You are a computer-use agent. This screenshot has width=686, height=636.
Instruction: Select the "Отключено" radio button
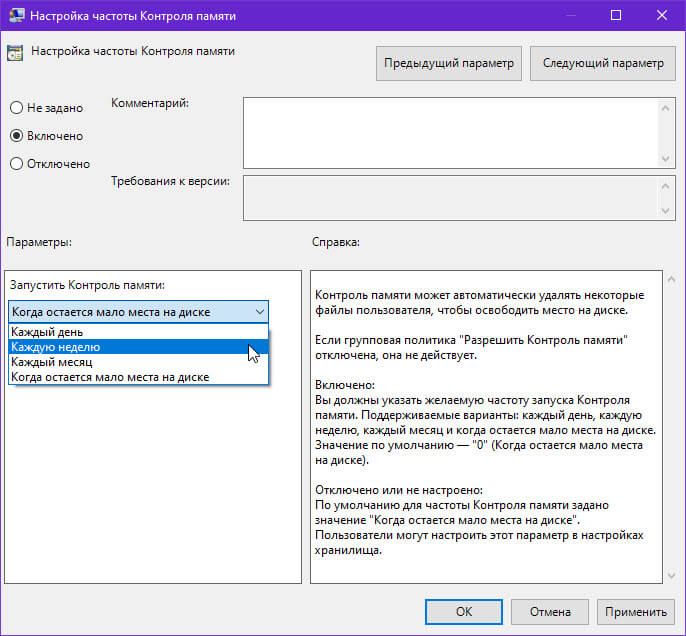click(x=16, y=164)
